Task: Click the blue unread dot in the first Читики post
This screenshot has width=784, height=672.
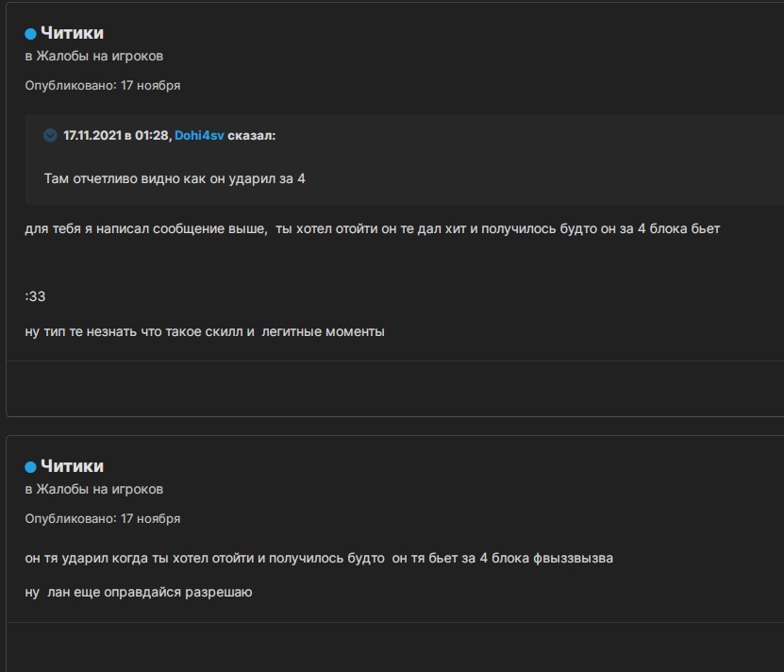Action: (30, 35)
